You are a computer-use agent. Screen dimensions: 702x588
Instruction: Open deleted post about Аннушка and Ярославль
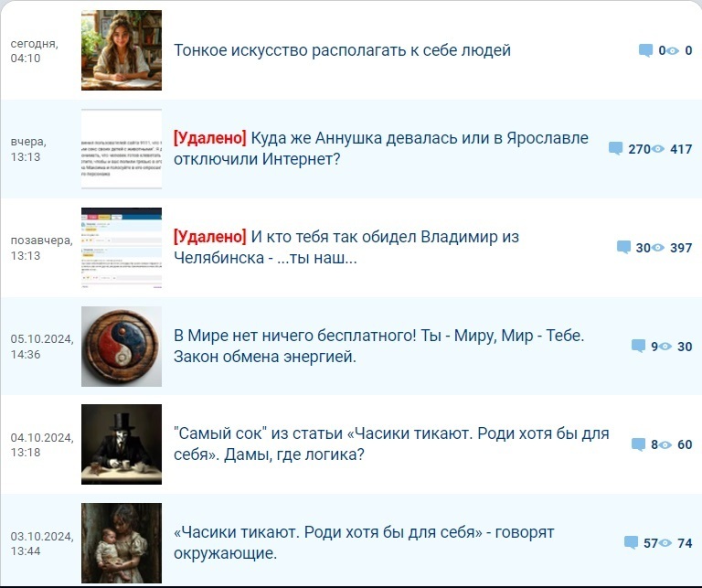(x=380, y=148)
